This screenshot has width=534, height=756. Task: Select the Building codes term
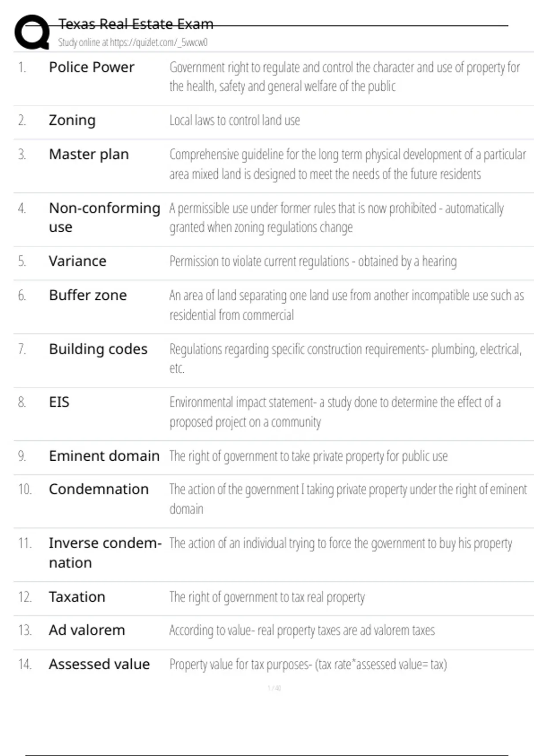click(98, 349)
